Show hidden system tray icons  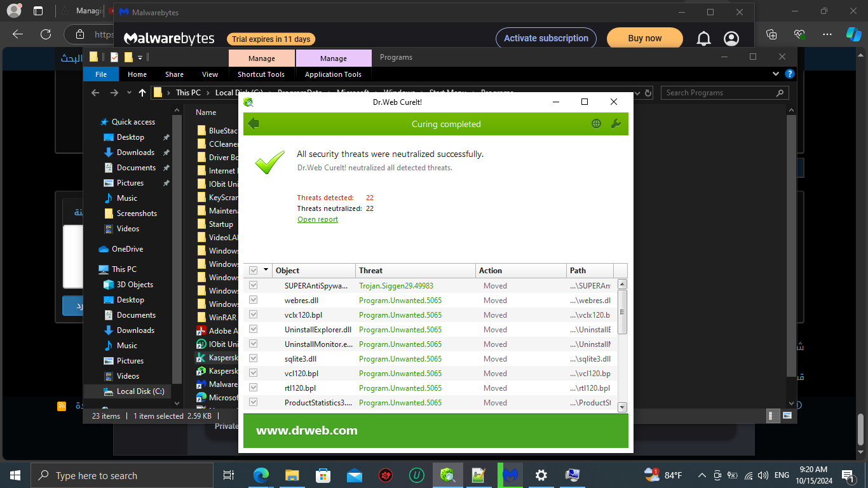click(x=702, y=475)
